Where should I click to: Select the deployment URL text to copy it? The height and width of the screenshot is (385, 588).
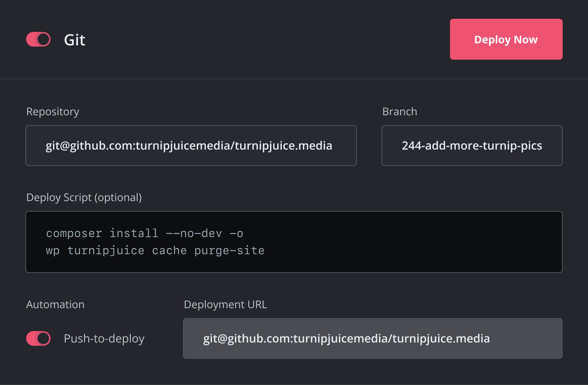(347, 338)
